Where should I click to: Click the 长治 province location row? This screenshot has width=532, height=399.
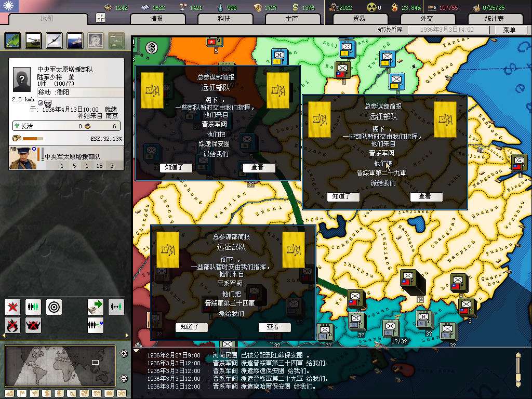click(x=66, y=126)
